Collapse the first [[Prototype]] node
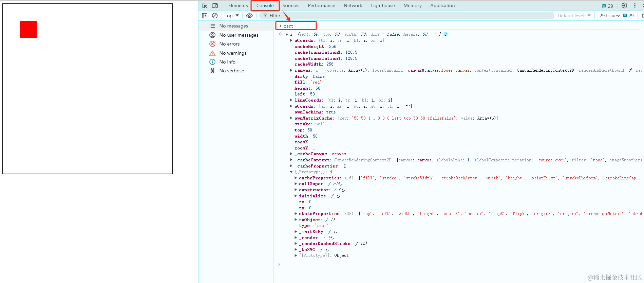Screen dimensions: 644x283 (x=291, y=172)
